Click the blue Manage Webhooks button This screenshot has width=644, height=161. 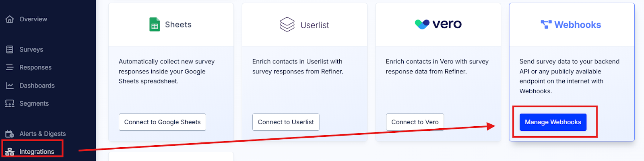553,122
